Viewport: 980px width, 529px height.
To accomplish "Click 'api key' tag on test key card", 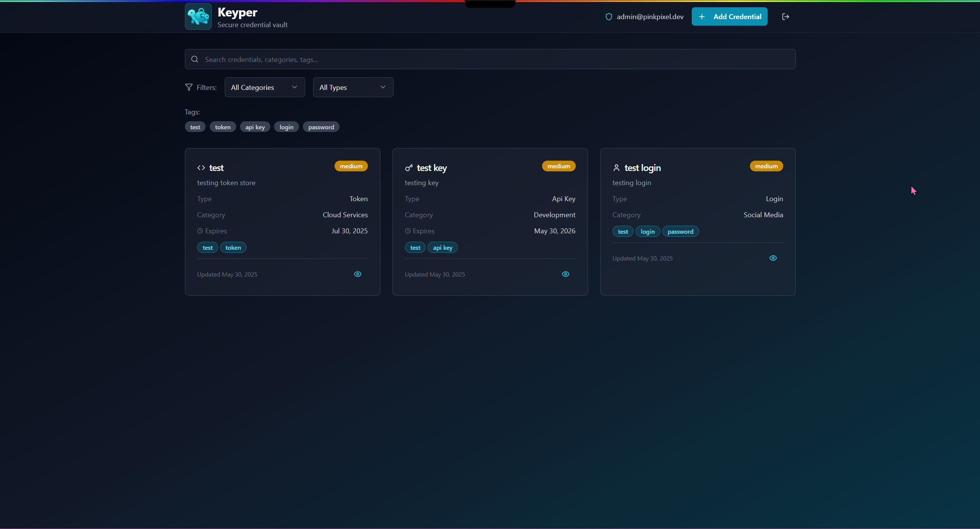I will tap(443, 247).
